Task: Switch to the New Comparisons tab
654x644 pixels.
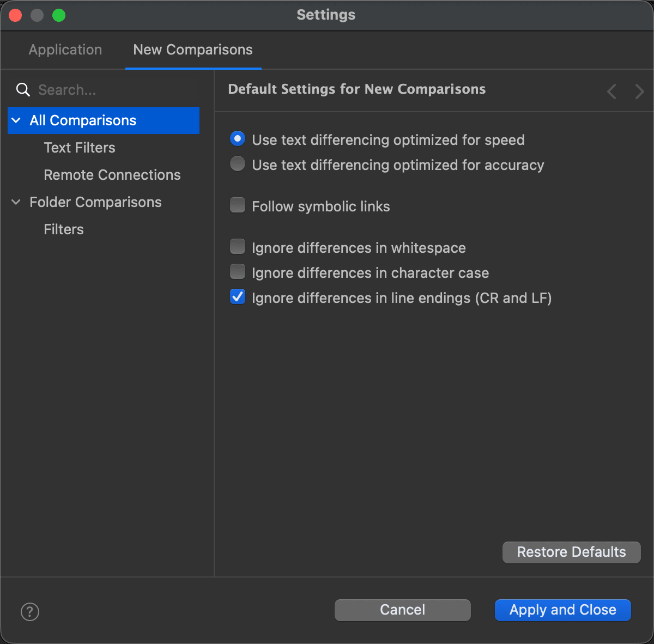Action: (x=193, y=50)
